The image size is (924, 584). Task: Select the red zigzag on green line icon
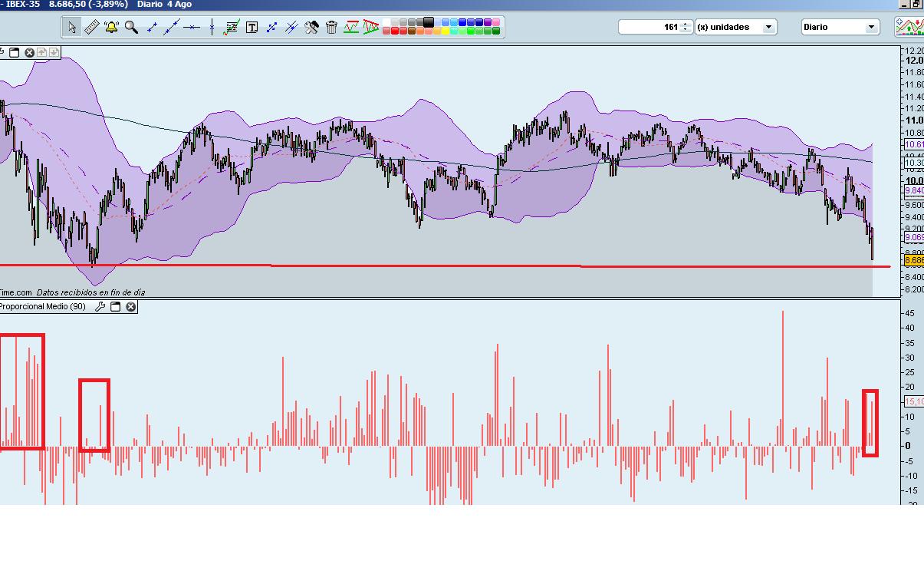[351, 28]
